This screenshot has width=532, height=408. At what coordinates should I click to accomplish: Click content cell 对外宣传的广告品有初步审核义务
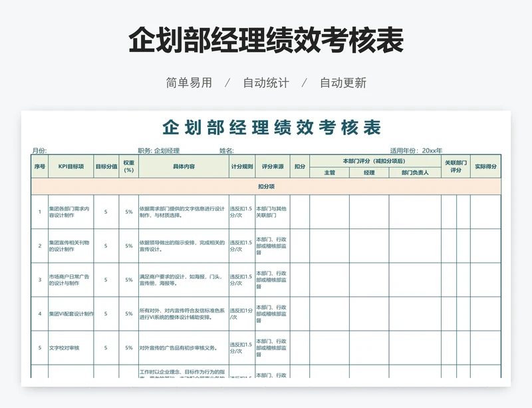[184, 348]
